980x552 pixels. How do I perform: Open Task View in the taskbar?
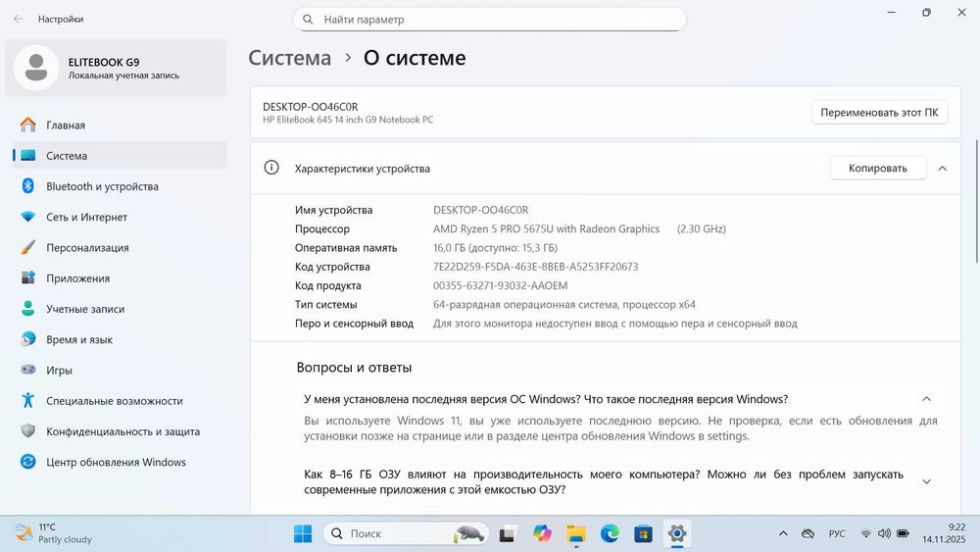pyautogui.click(x=507, y=534)
